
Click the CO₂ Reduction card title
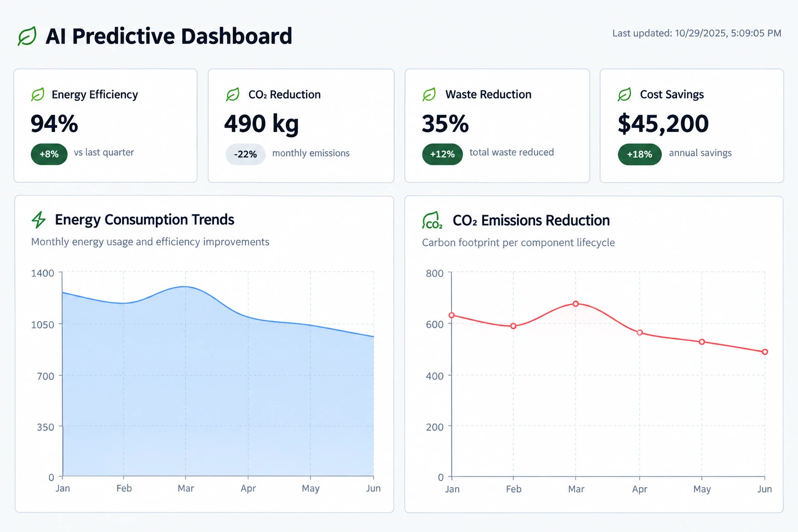pyautogui.click(x=285, y=95)
